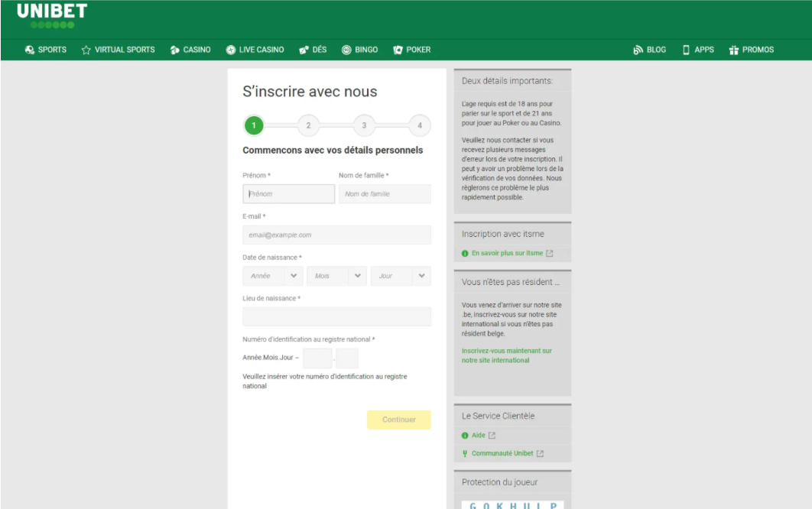812x509 pixels.
Task: Open the Aide help link
Action: (x=478, y=436)
